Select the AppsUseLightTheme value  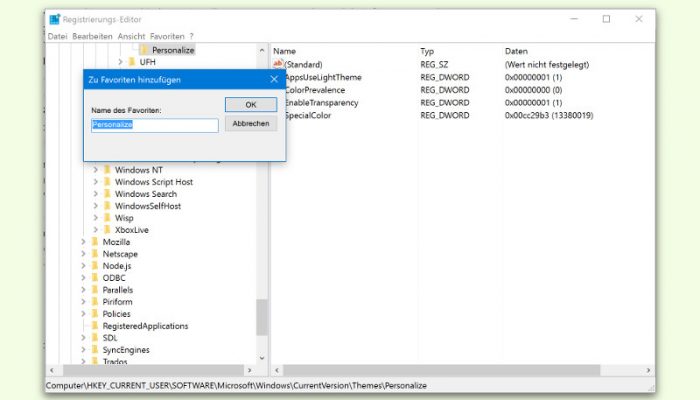pos(324,77)
